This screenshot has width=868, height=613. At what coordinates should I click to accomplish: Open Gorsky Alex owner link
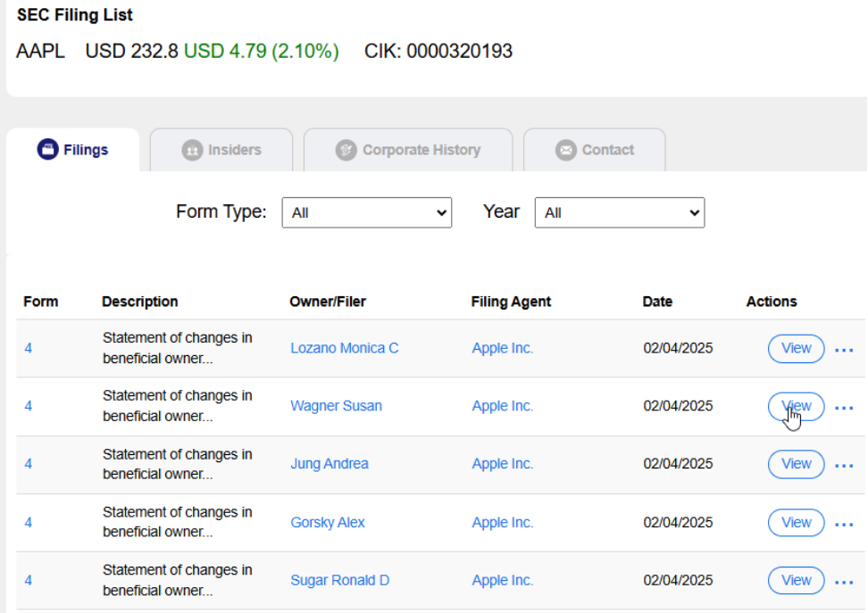point(327,523)
